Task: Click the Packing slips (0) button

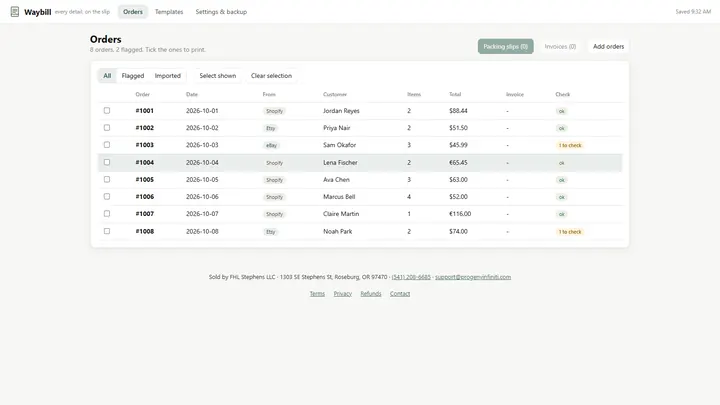Action: coord(506,46)
